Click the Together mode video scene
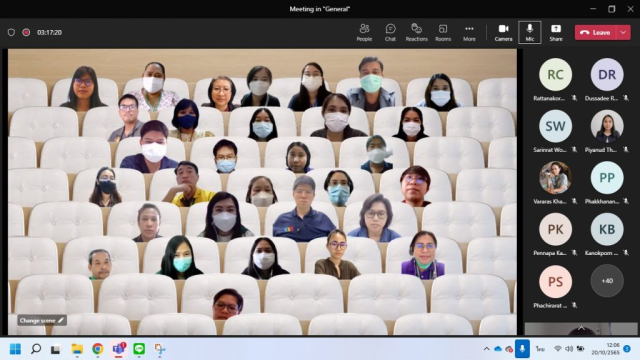This screenshot has height=360, width=640. coord(262,192)
